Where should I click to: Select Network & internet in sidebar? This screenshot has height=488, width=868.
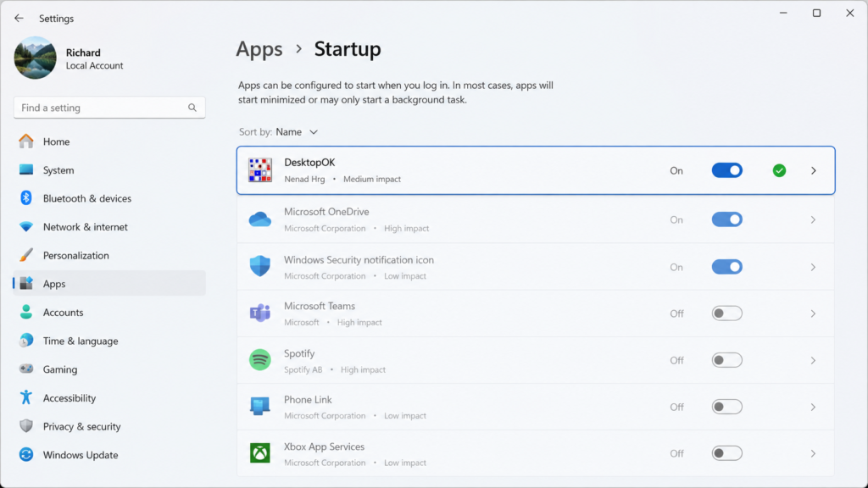pos(109,227)
